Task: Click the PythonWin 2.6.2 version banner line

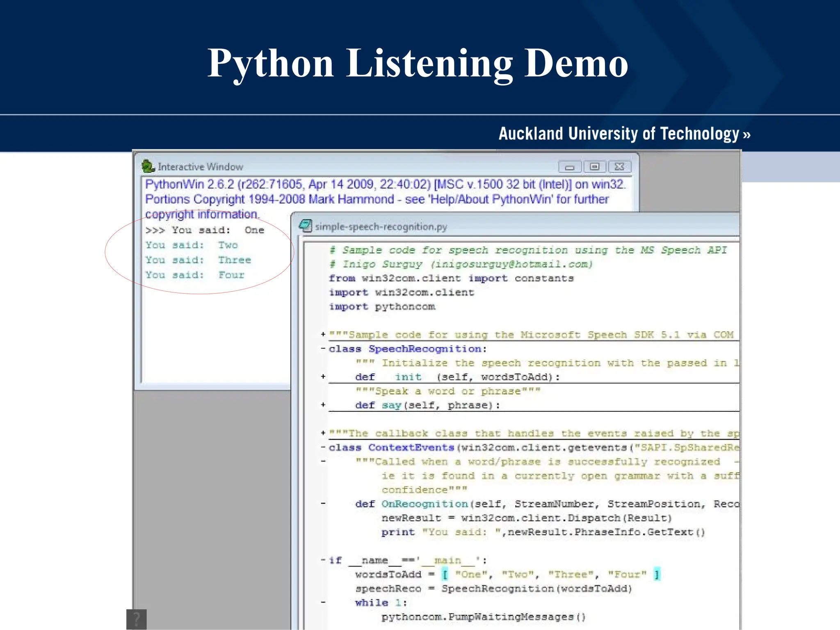Action: point(386,184)
